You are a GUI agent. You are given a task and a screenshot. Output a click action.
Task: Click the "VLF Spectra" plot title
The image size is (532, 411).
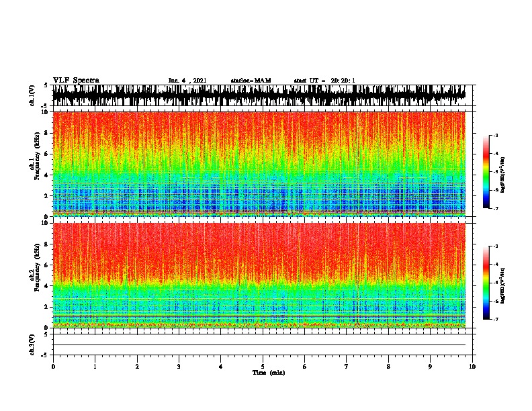(76, 81)
